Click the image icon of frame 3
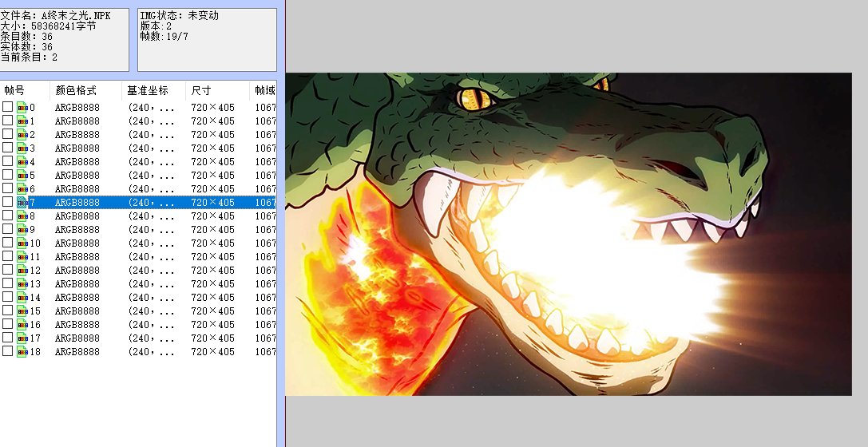The width and height of the screenshot is (868, 447). 22,148
